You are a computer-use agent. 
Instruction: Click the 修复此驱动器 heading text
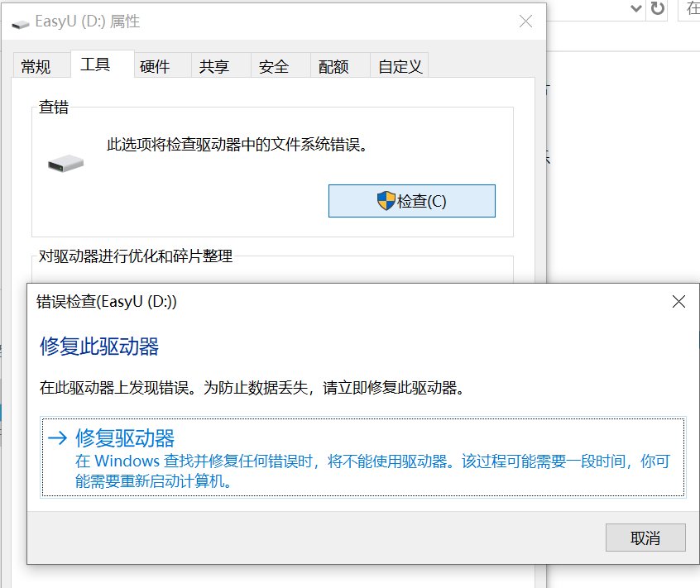pyautogui.click(x=99, y=346)
